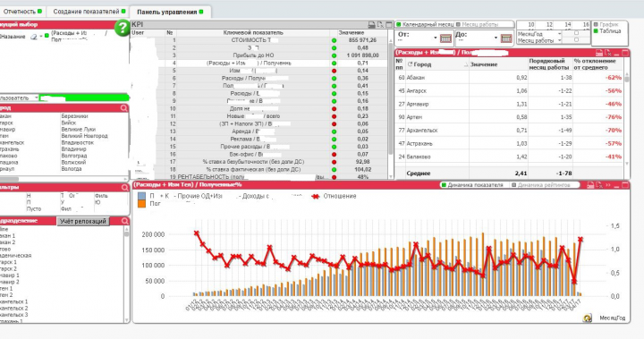Image resolution: width=644 pixels, height=339 pixels.
Task: Click the sort arrow in Город column header
Action: pos(466,64)
